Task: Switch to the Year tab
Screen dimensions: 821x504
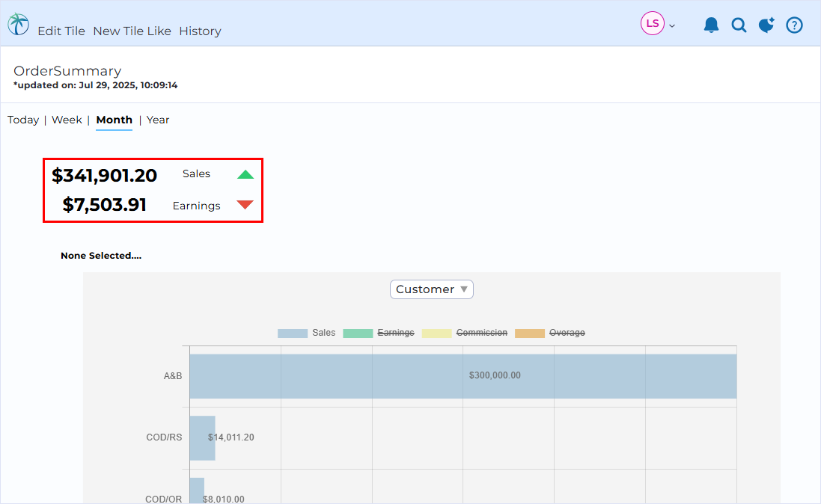Action: pos(158,120)
